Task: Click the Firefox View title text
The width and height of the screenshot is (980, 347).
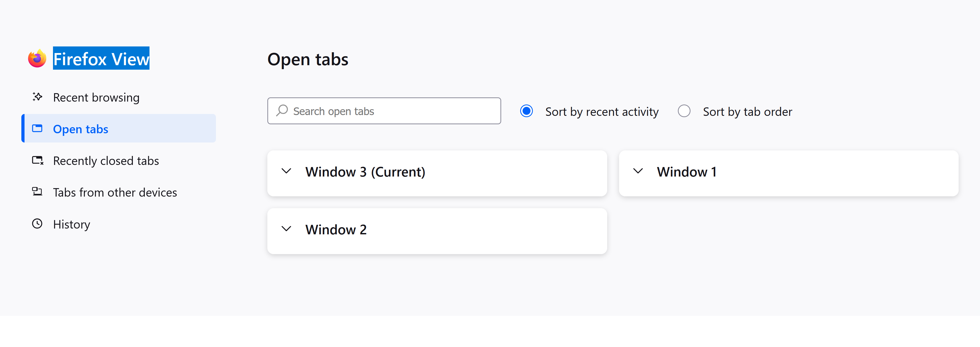Action: (101, 59)
